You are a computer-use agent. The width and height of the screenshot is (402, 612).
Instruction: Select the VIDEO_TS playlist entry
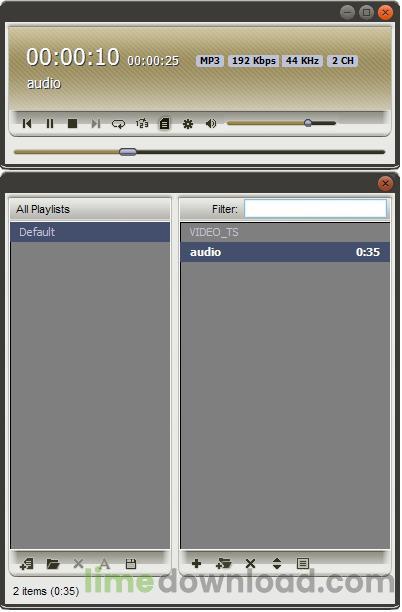coord(285,233)
